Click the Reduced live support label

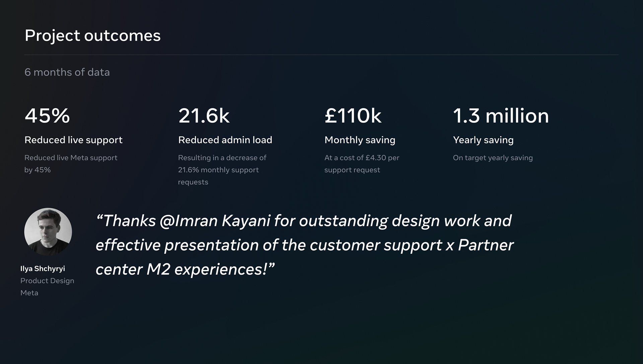click(x=73, y=140)
